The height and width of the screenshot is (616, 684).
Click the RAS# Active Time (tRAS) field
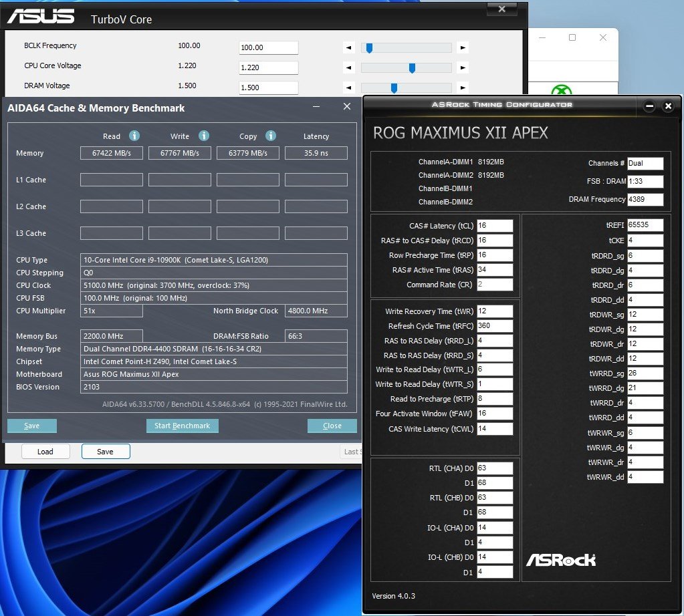pos(495,270)
